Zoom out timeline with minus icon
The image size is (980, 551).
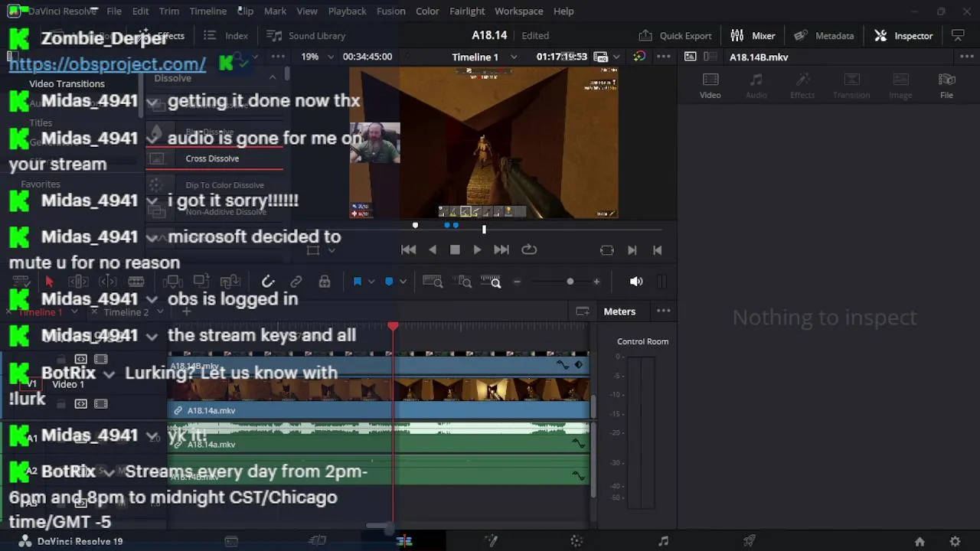click(517, 282)
